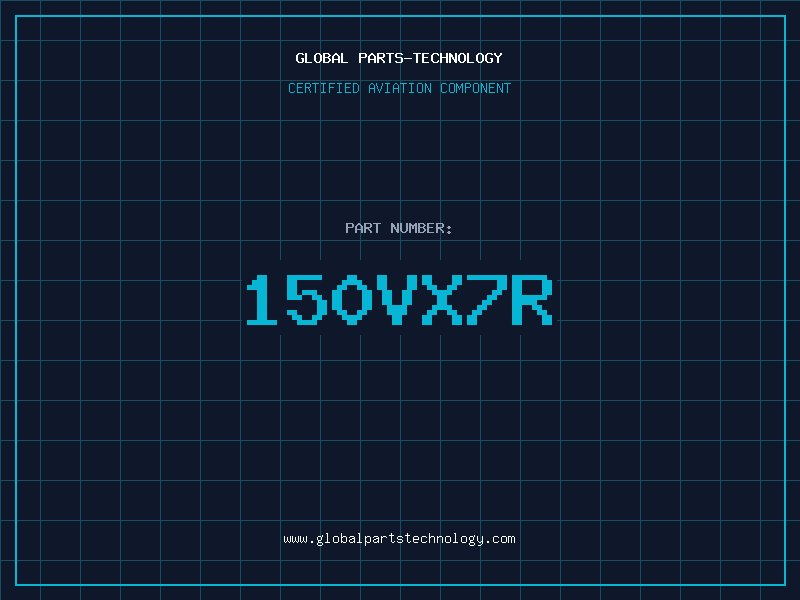Click the .com ending of the website address
Image resolution: width=800 pixels, height=600 pixels.
499,539
